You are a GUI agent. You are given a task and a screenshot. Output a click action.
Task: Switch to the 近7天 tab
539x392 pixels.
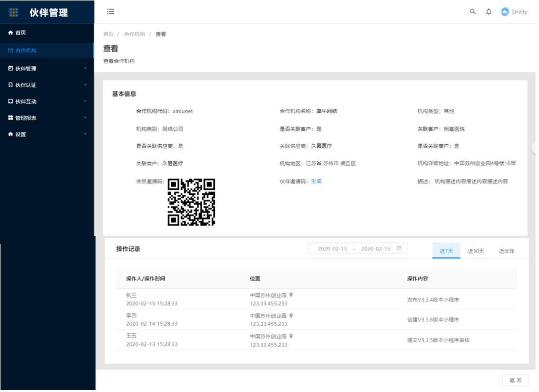tap(446, 251)
